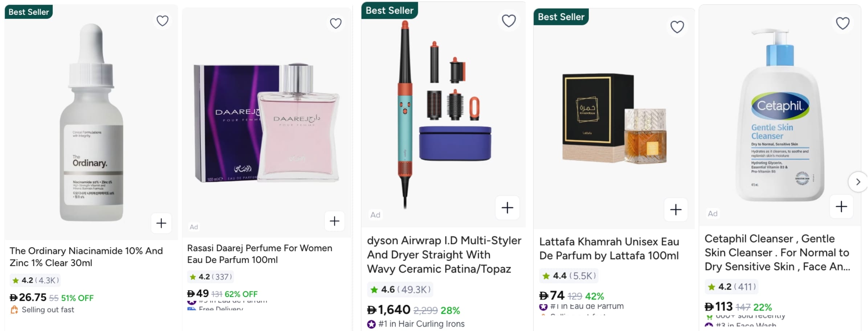868x331 pixels.
Task: Toggle wishlist heart on Dyson Airwrap
Action: [x=509, y=21]
